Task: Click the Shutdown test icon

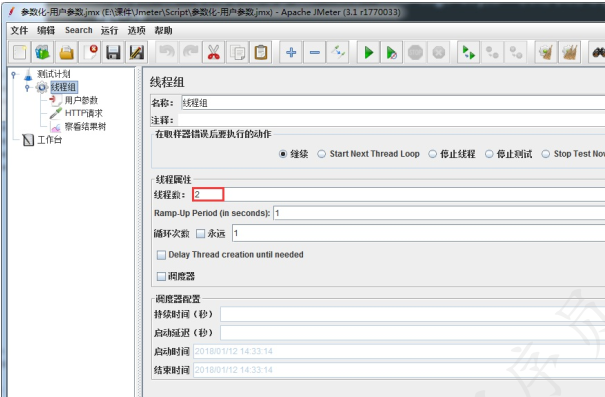Action: point(439,52)
